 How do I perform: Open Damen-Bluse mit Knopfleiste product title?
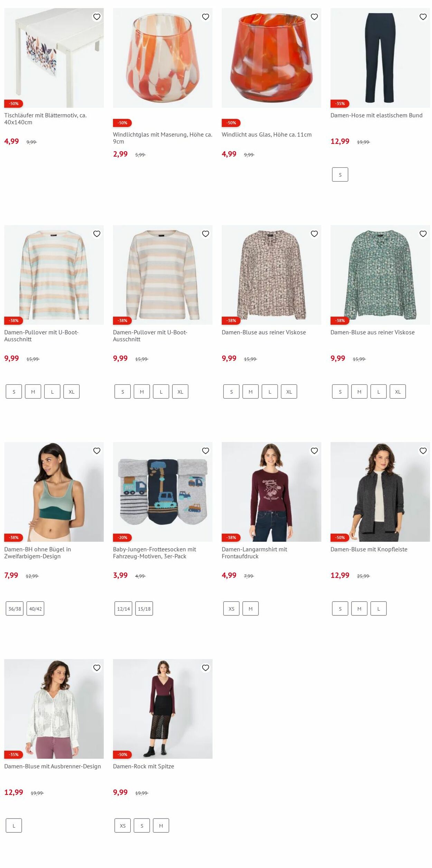click(369, 549)
